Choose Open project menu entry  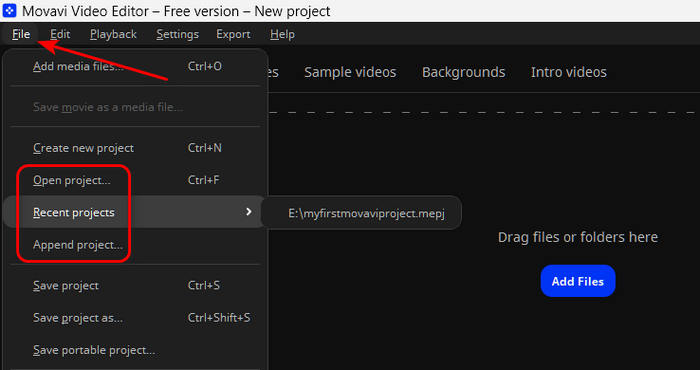tap(135, 180)
